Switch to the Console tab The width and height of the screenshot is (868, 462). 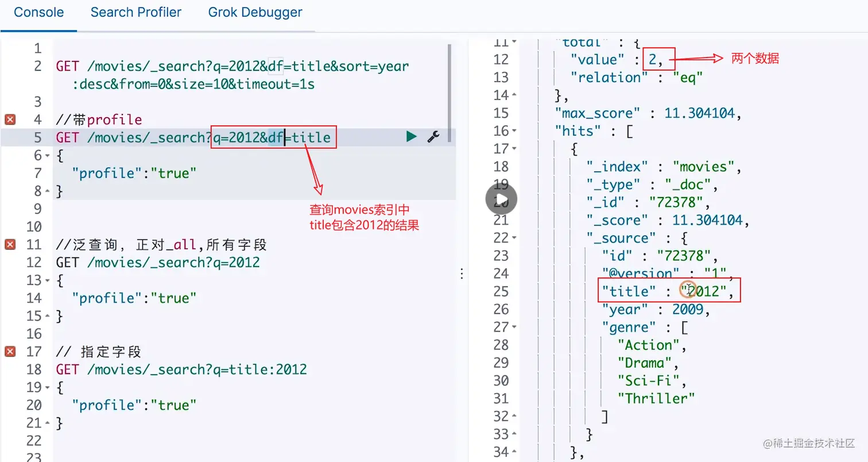(38, 12)
